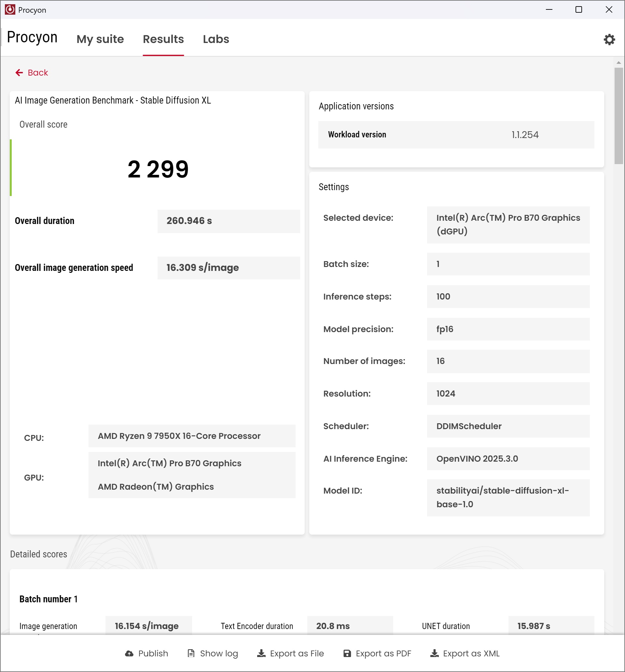Click Batch size value 1
This screenshot has width=625, height=672.
coord(508,264)
